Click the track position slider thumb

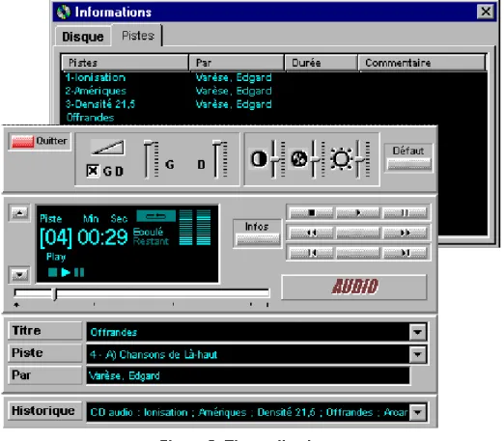click(x=55, y=294)
